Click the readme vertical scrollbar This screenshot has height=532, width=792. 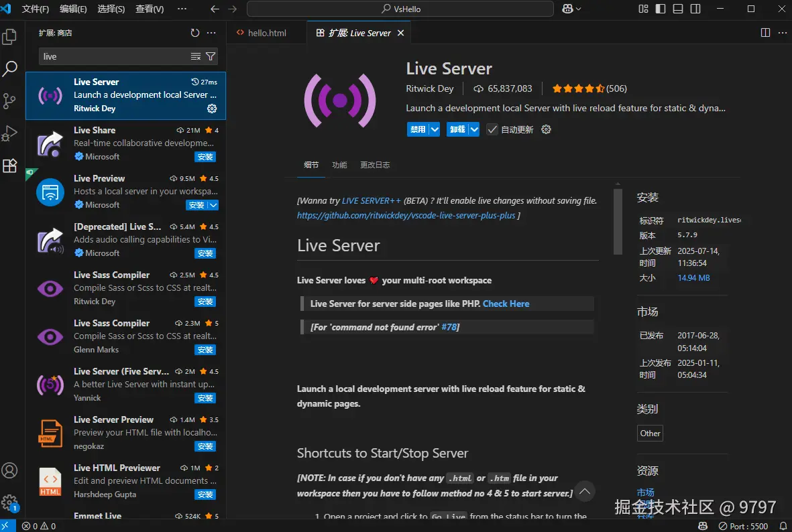click(x=618, y=221)
